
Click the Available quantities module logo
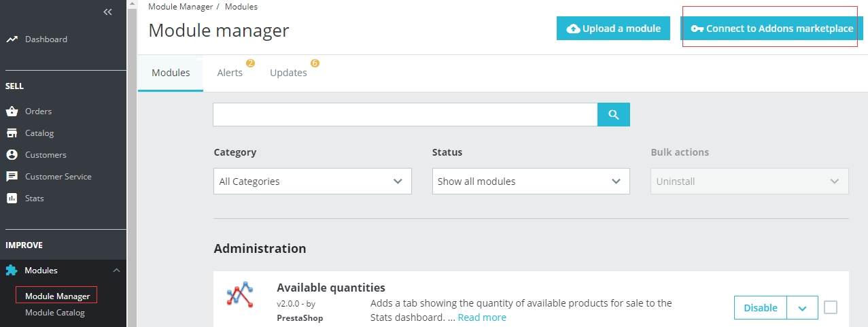point(240,296)
